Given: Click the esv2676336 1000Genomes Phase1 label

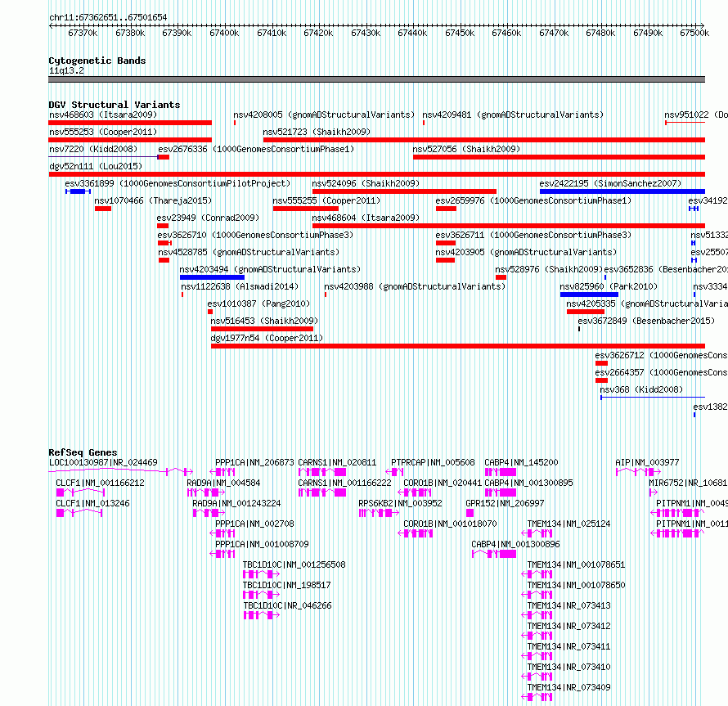Looking at the screenshot, I should tap(256, 149).
